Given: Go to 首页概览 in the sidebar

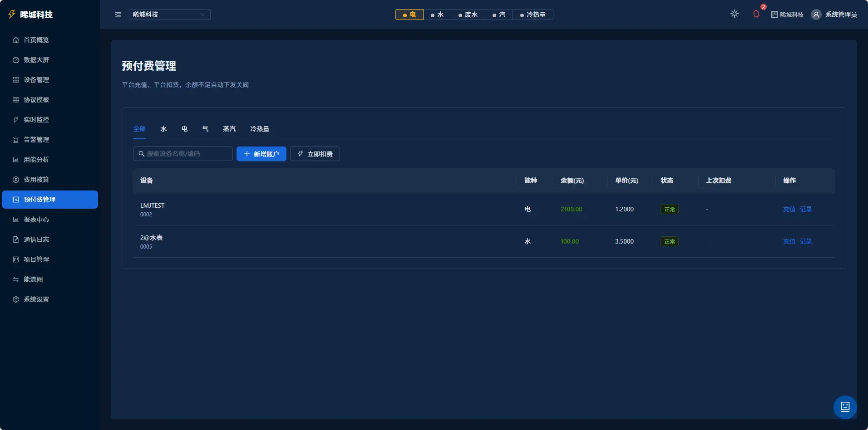Looking at the screenshot, I should [50, 40].
